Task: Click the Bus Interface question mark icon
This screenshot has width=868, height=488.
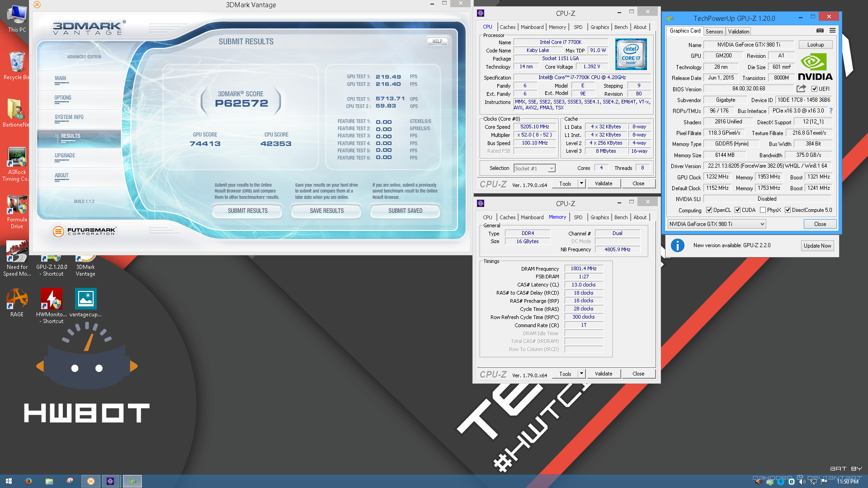Action: pos(831,111)
